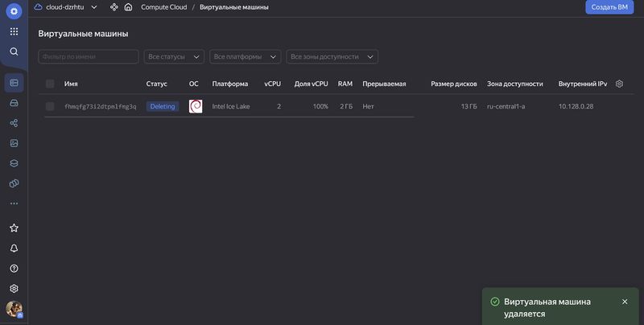This screenshot has height=325, width=644.
Task: Open the disks icon in sidebar
Action: click(x=14, y=103)
